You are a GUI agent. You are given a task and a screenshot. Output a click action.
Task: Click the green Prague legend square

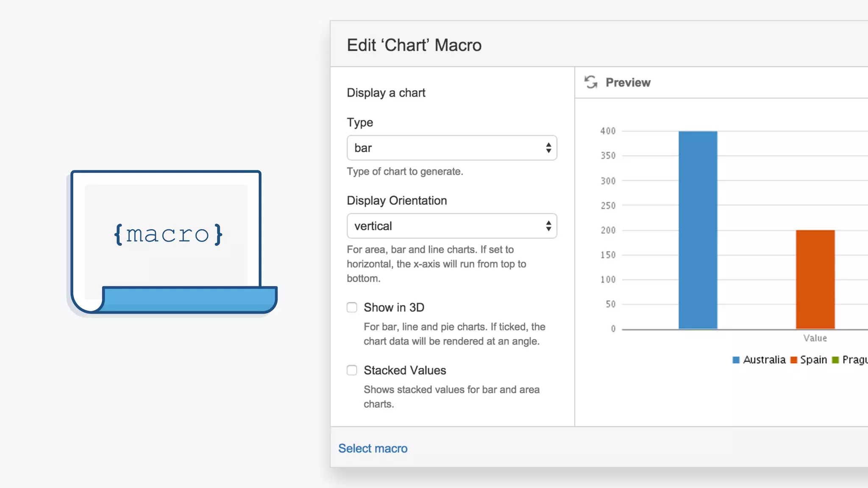[x=835, y=360]
